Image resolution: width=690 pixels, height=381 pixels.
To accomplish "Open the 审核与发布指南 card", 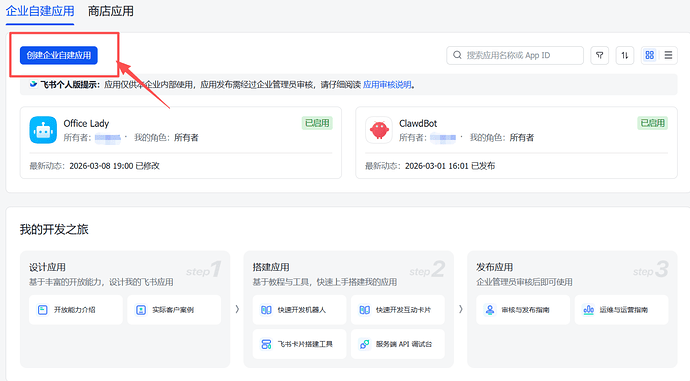I will pyautogui.click(x=523, y=310).
